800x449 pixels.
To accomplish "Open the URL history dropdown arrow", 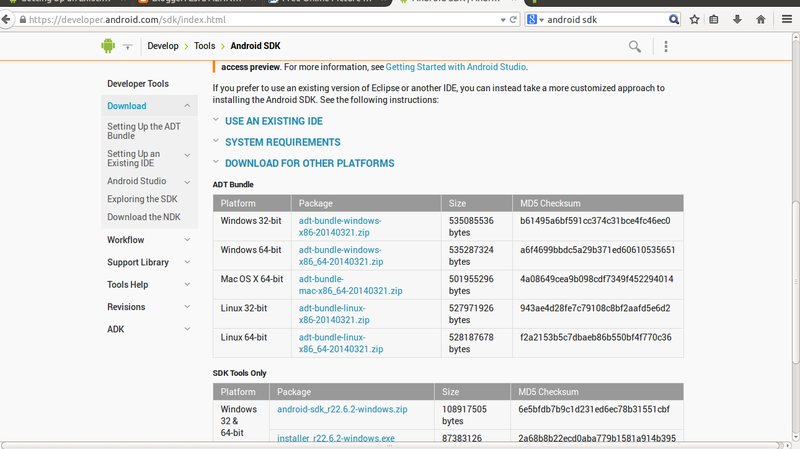I will (x=503, y=20).
